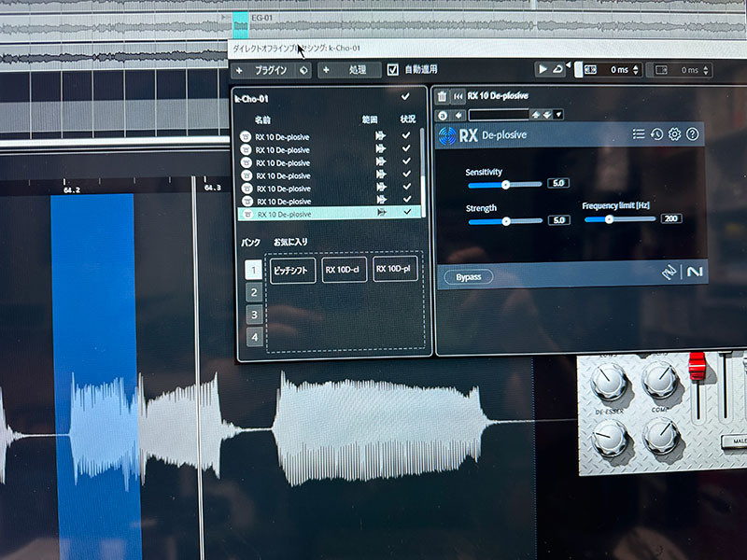Toggle the status checkmark of the fourth De-plosive row
This screenshot has width=747, height=560.
[406, 174]
